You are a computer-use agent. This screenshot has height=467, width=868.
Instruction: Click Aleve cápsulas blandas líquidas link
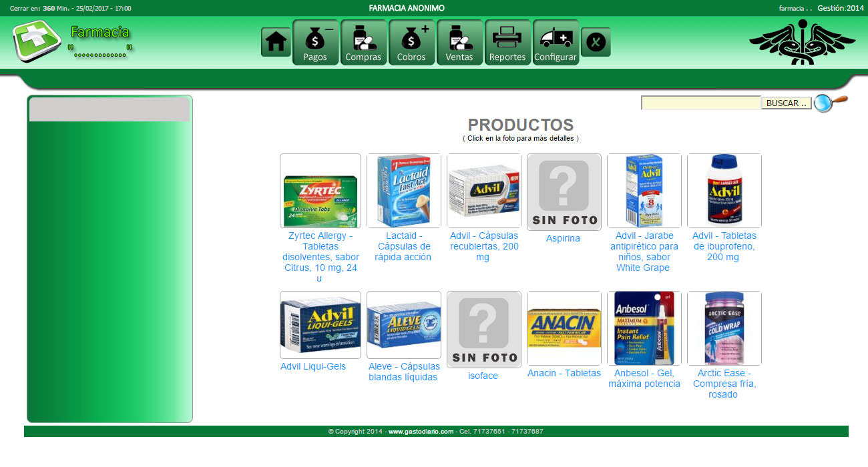(403, 372)
